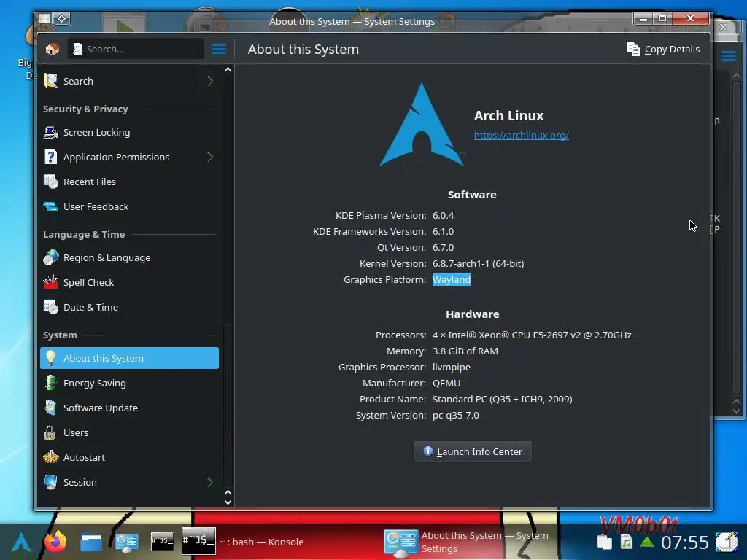
Task: Click the Energy Saving battery icon
Action: tap(50, 383)
